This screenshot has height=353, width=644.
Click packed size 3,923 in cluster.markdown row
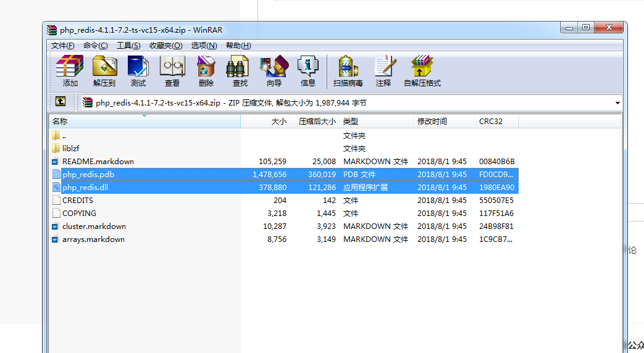pyautogui.click(x=326, y=226)
